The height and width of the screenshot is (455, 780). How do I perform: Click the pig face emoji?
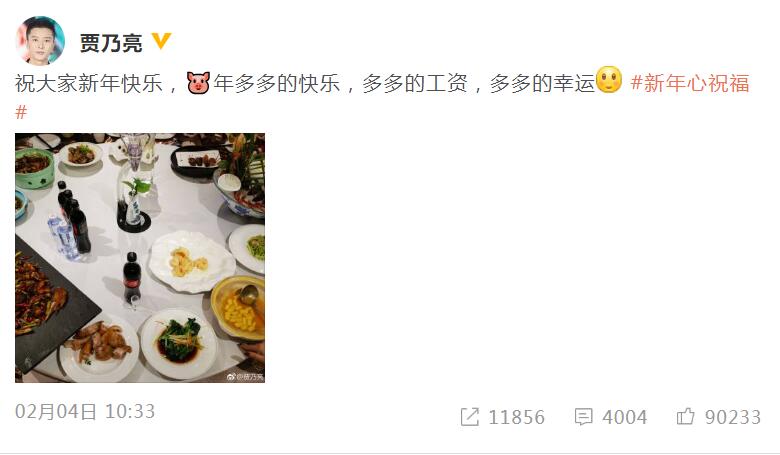coord(198,83)
